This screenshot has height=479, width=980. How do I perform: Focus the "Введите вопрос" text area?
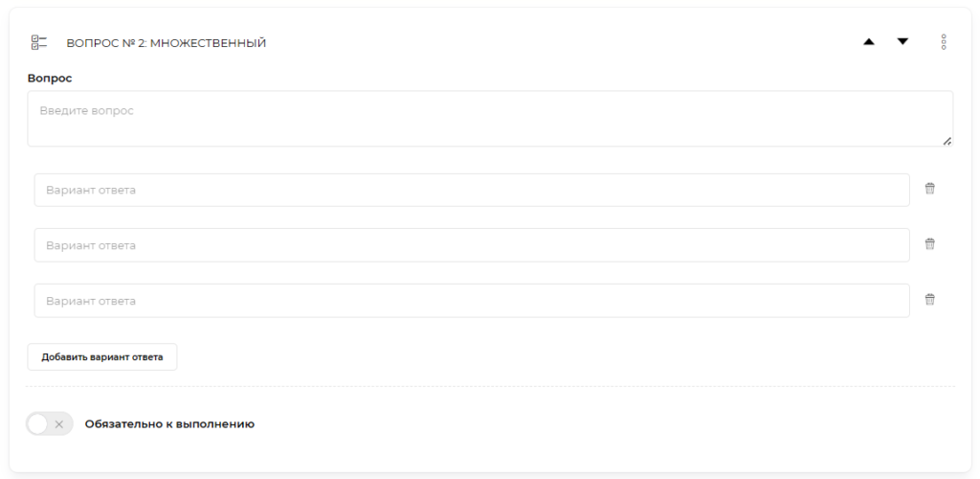point(490,119)
